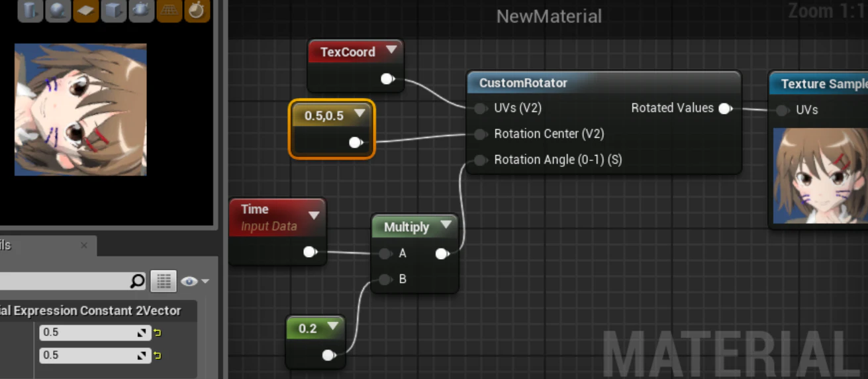The width and height of the screenshot is (868, 379).
Task: Toggle realtime preview stopwatch button
Action: coord(197,10)
